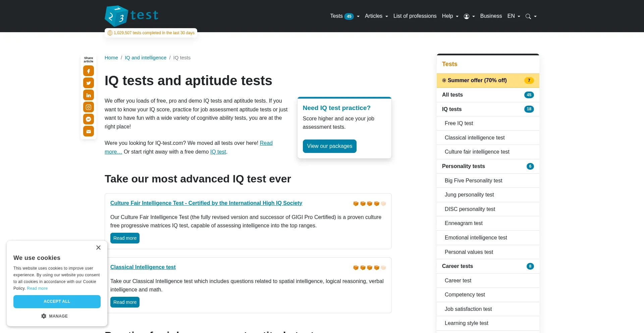Screen dimensions: 644x333
Task: Select Personality tests sidebar category
Action: pyautogui.click(x=488, y=166)
